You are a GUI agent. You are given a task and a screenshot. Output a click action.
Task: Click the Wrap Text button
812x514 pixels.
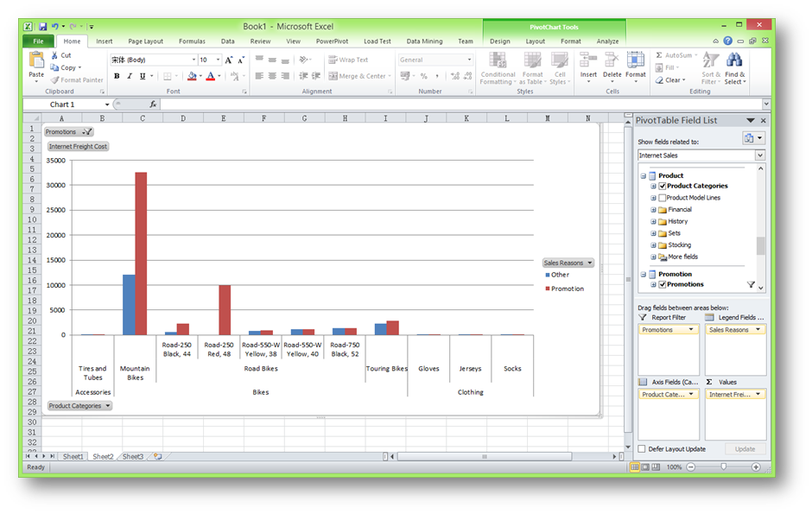pyautogui.click(x=349, y=60)
